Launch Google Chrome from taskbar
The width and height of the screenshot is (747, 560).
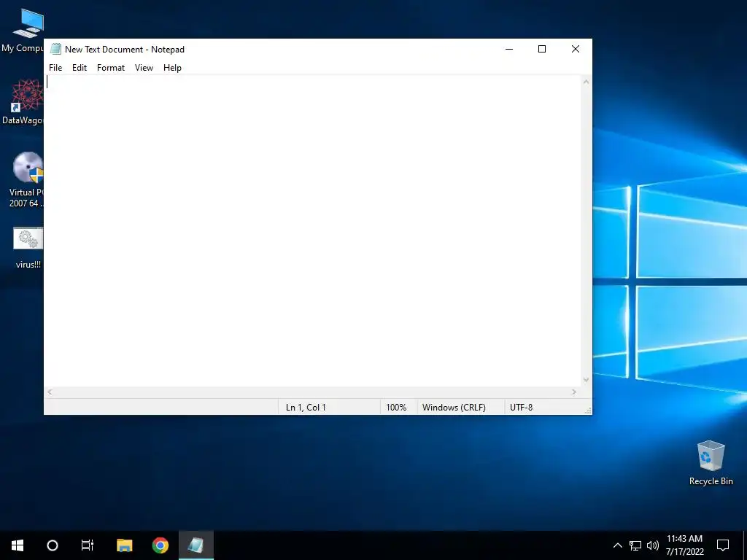point(160,545)
